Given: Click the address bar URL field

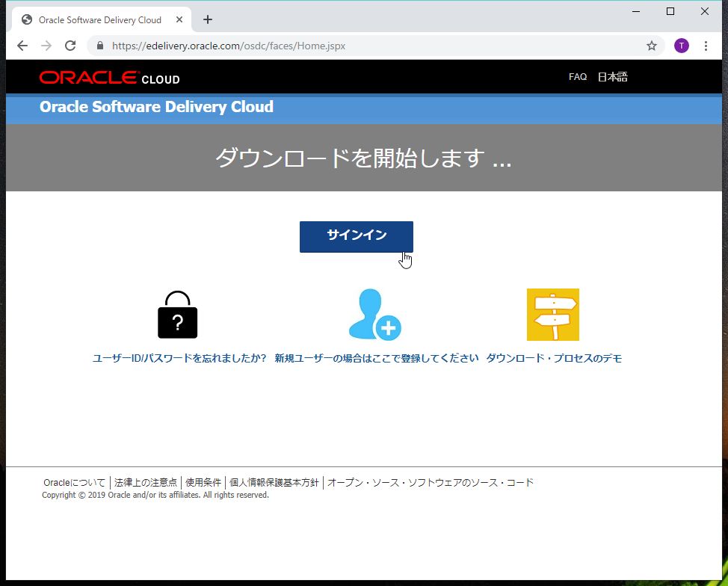Looking at the screenshot, I should tap(299, 46).
